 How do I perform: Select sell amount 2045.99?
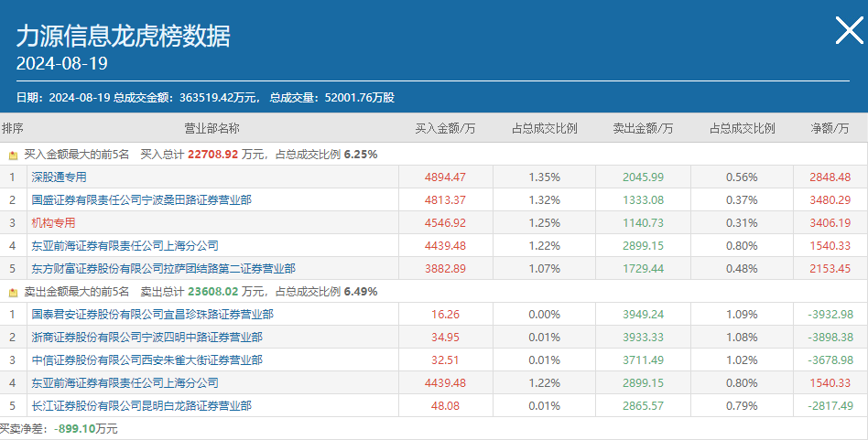point(643,177)
